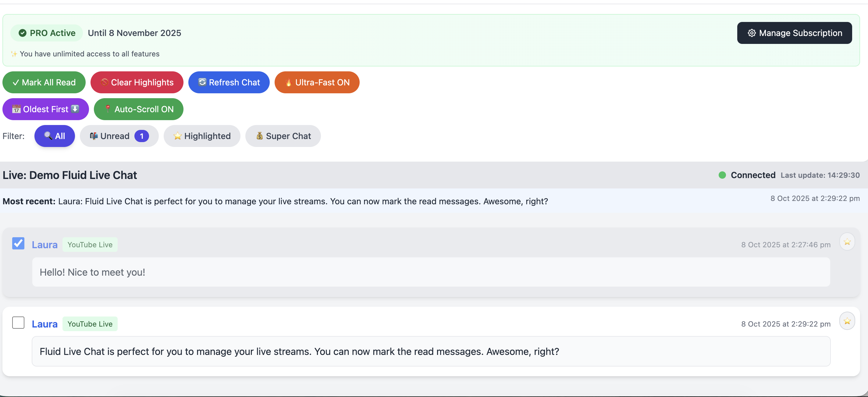The height and width of the screenshot is (397, 868).
Task: Click the "Until 8 November 2025" expiry text
Action: (134, 33)
